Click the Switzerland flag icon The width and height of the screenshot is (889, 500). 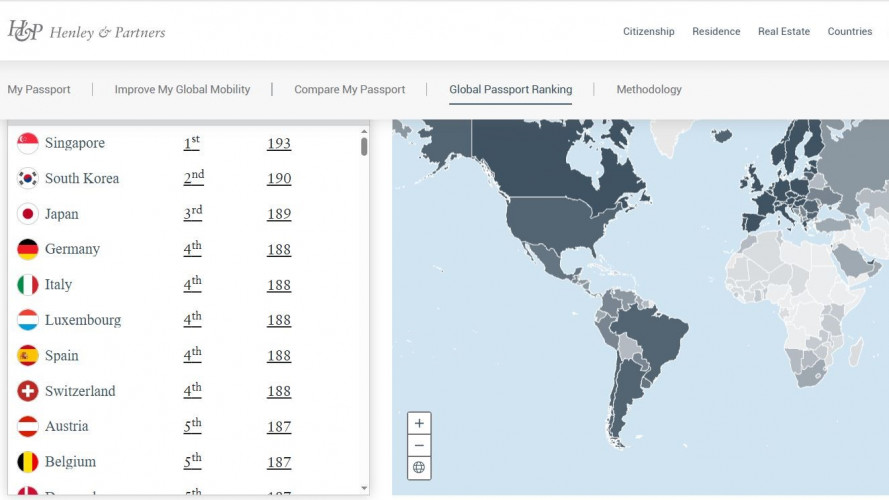28,391
